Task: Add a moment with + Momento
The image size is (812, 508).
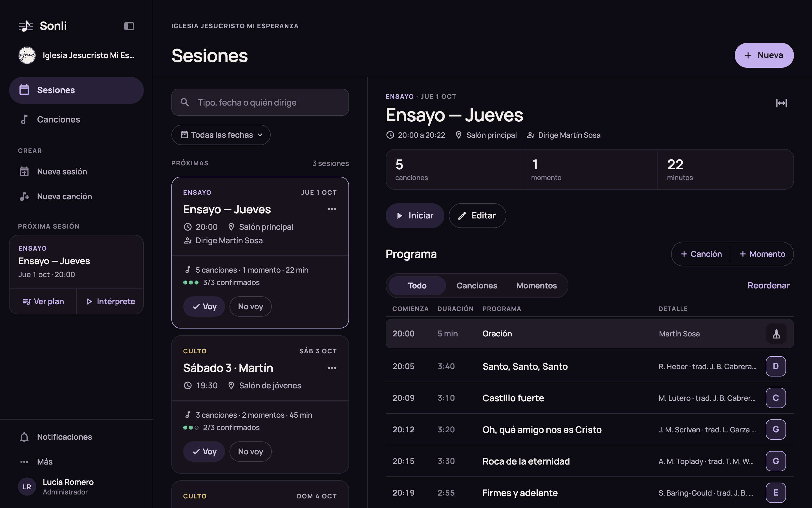Action: pos(762,254)
